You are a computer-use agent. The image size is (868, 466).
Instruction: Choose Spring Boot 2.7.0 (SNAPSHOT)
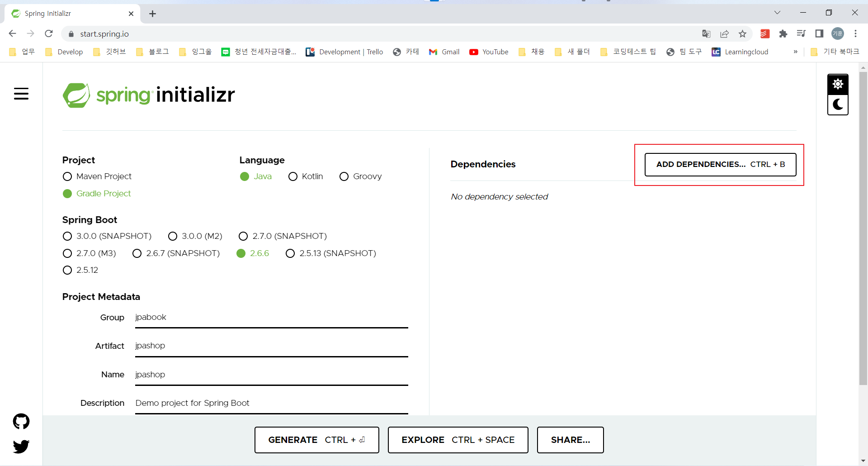[243, 236]
